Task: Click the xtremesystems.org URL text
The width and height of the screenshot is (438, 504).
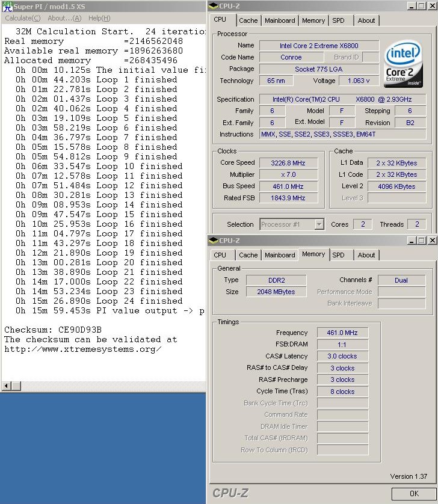Action: click(x=82, y=349)
